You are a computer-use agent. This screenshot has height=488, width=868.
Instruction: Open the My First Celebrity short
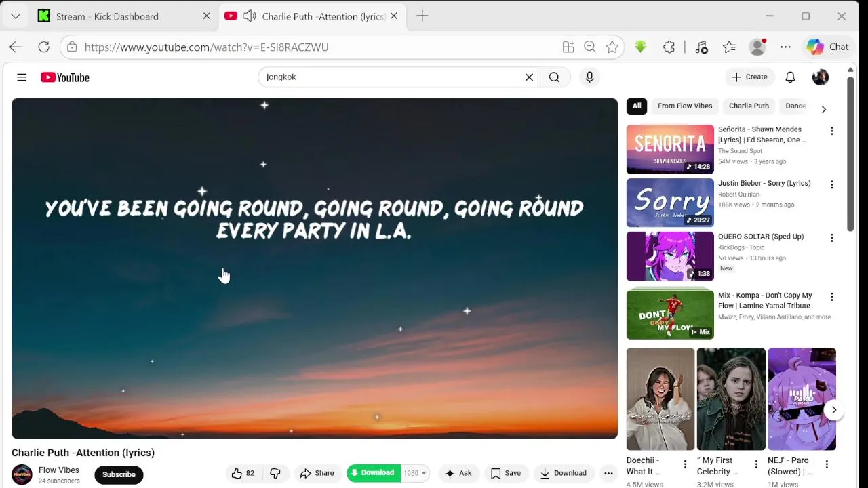coord(731,399)
